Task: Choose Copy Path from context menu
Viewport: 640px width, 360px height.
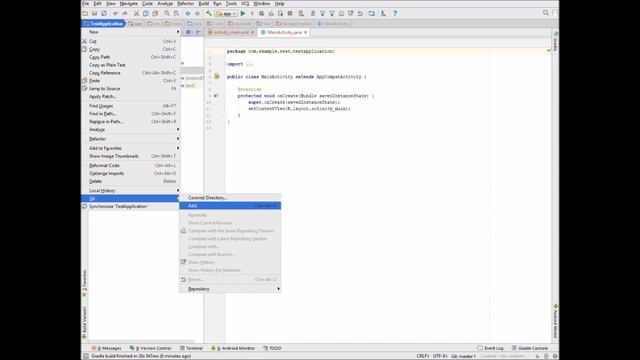Action: point(131,57)
